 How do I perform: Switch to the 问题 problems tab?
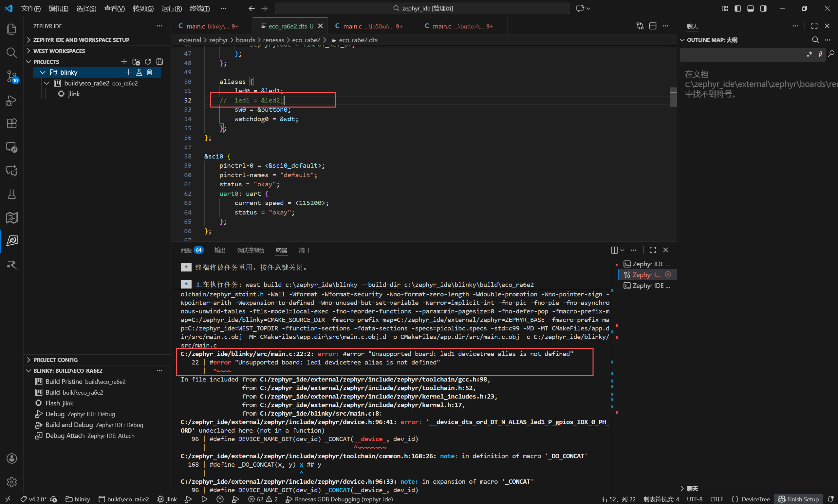point(192,250)
